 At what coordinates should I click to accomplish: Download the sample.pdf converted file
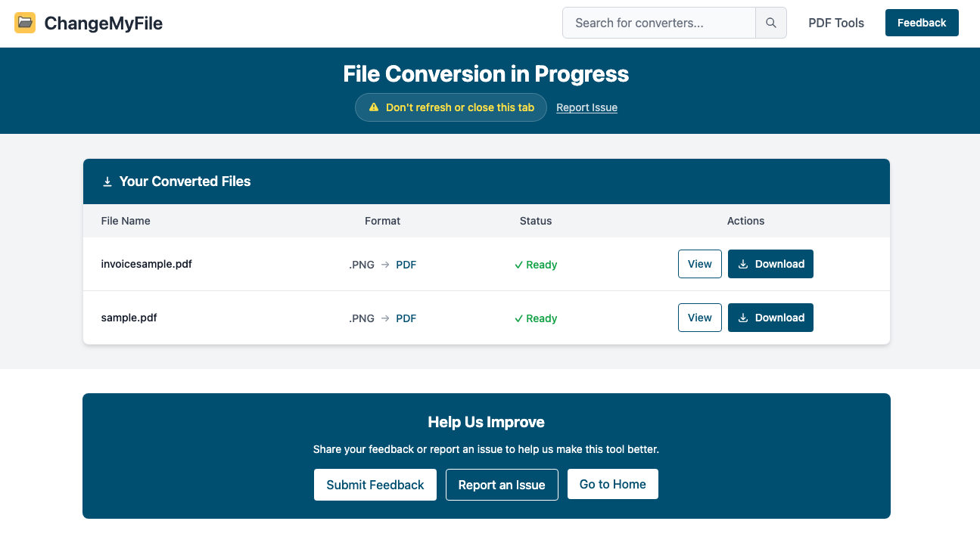[770, 318]
